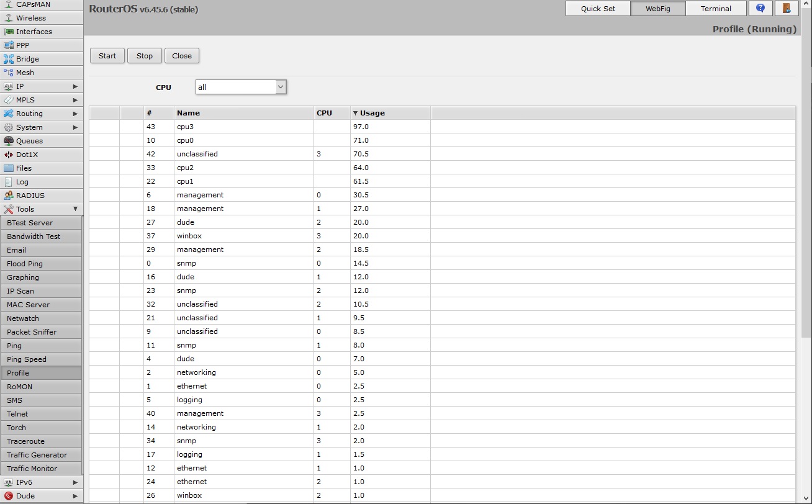Open Interfaces via its icon
This screenshot has width=812, height=504.
pos(9,32)
